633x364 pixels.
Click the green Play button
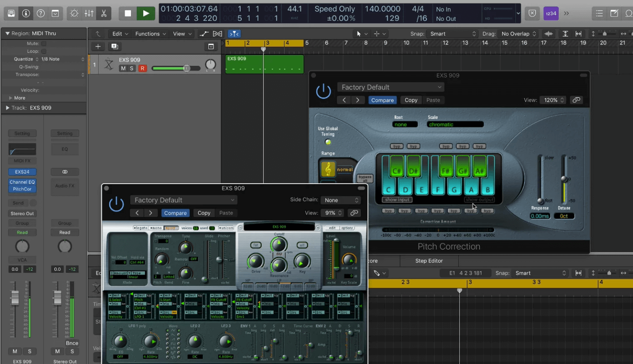(146, 14)
